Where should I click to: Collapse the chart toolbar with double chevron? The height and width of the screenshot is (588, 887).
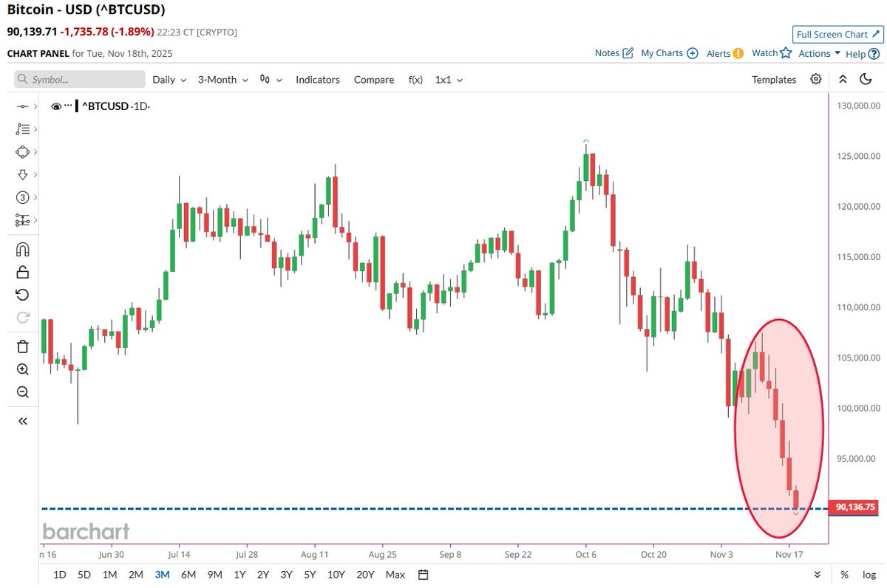(x=843, y=79)
